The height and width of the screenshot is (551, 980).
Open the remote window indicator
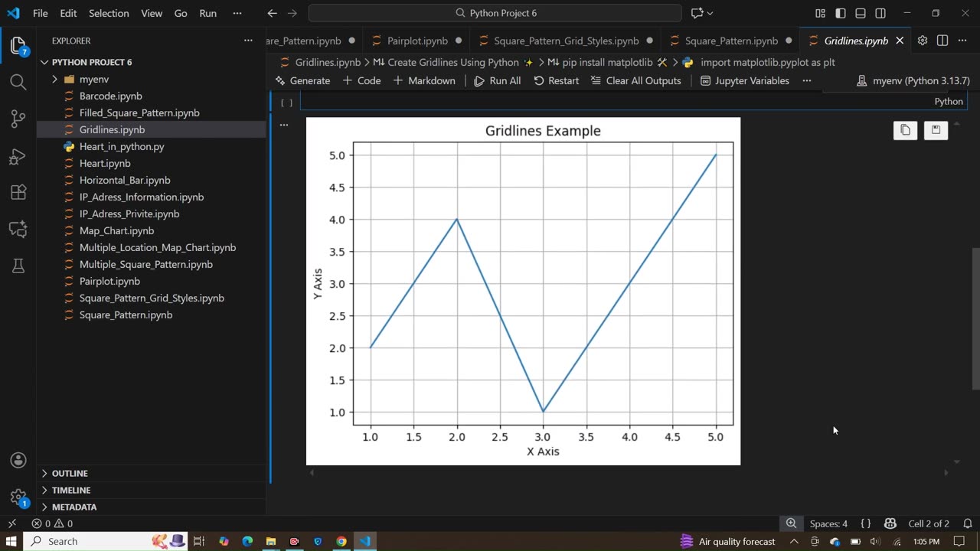[11, 523]
